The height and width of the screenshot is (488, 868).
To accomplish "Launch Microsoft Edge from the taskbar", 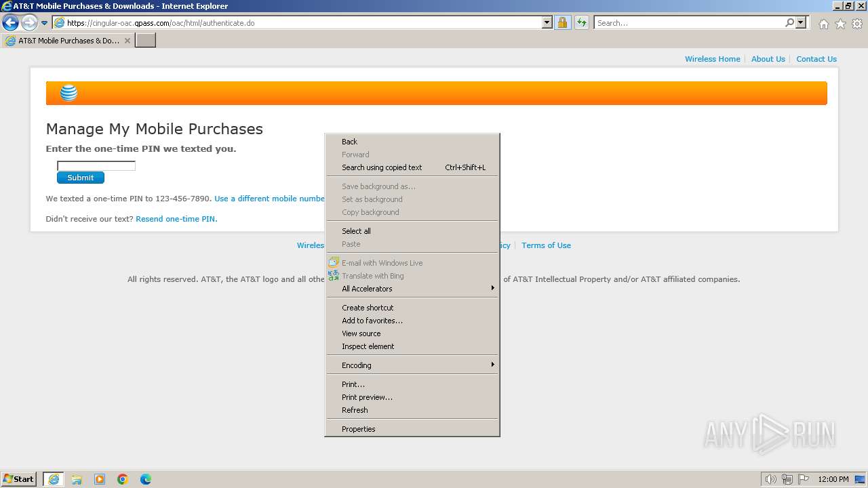I will point(146,479).
